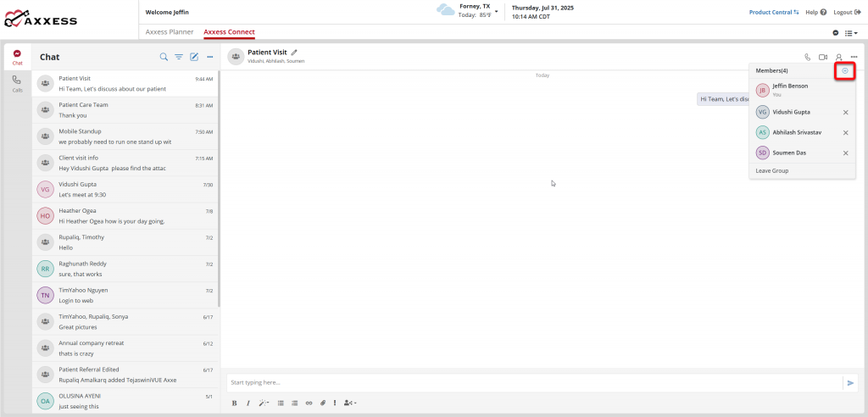Click the filter chats icon
This screenshot has width=868, height=417.
coord(179,57)
